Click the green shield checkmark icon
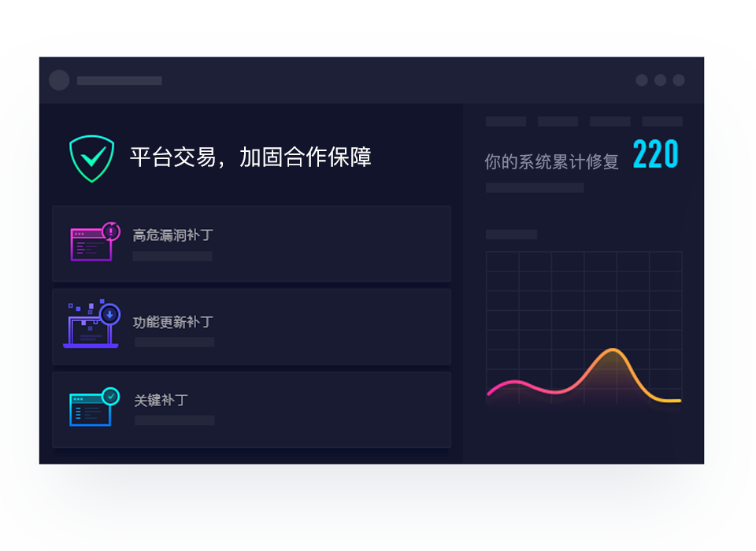Screen dimensions: 756x551 (x=91, y=158)
